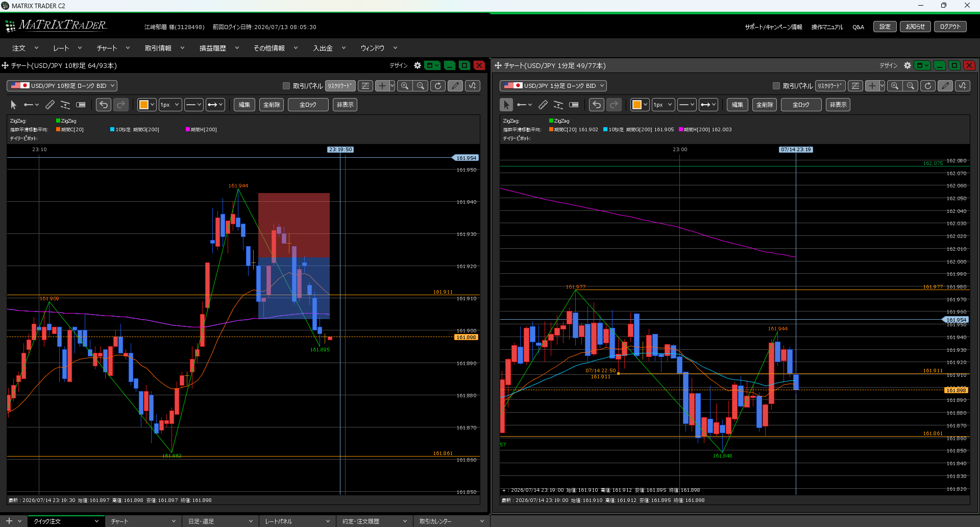This screenshot has width=980, height=527.
Task: Click 非表示 button in 1分足 chart
Action: point(838,105)
